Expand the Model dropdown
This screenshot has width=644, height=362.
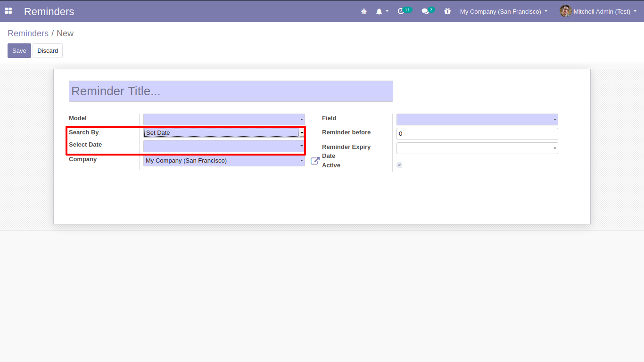coord(224,119)
